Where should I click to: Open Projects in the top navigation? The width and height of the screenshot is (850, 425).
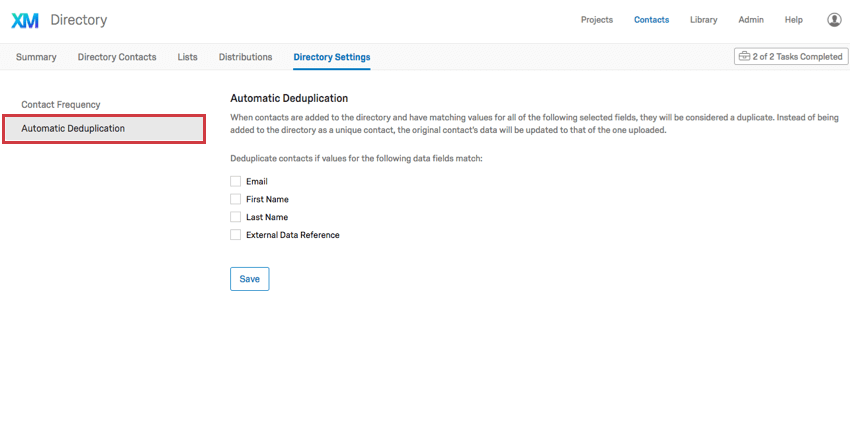point(597,20)
